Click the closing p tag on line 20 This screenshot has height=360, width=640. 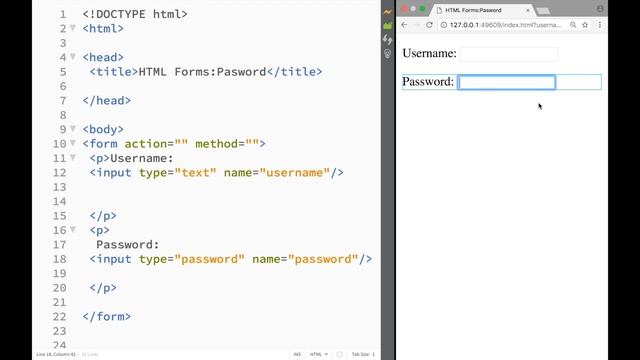pos(103,288)
